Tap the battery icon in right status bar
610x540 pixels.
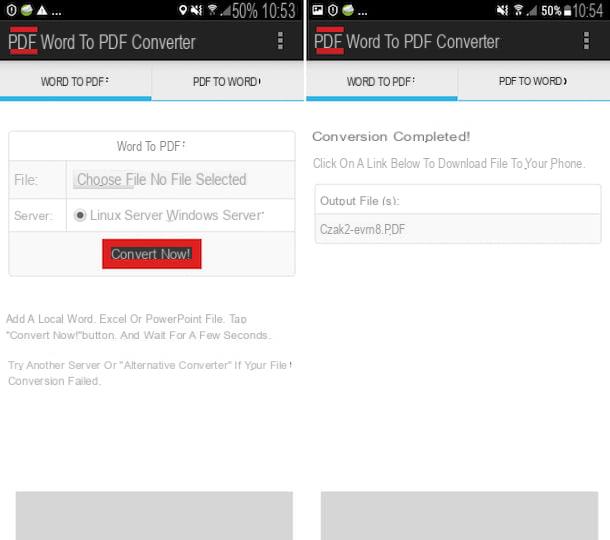coord(568,11)
